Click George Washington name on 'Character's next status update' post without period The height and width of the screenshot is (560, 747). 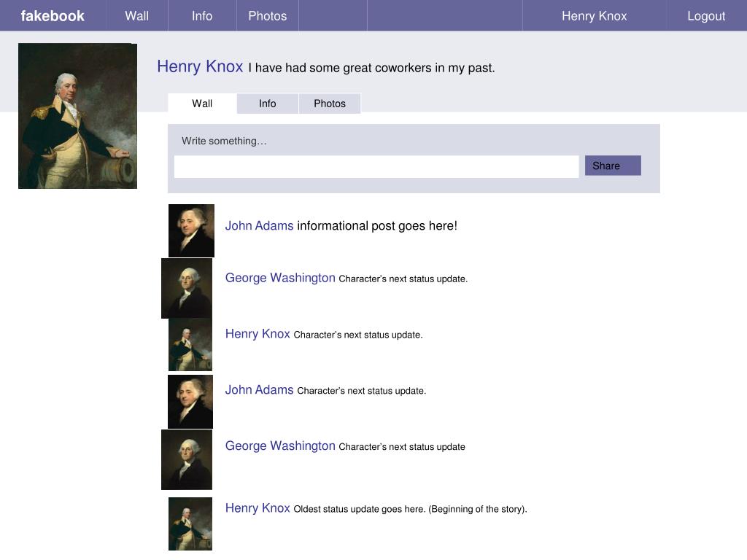tap(280, 446)
